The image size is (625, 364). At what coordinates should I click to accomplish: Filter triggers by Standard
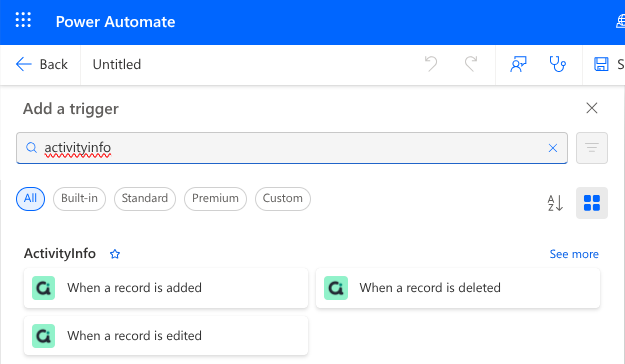click(145, 199)
